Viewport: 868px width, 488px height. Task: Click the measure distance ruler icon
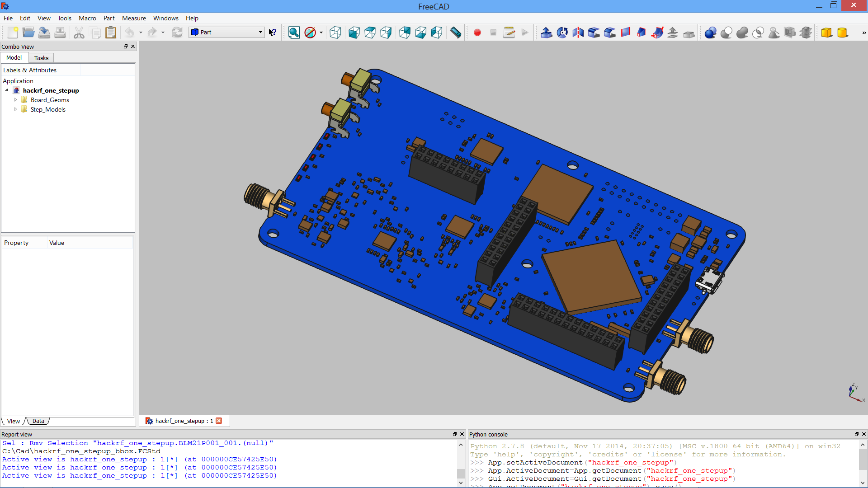coord(456,33)
